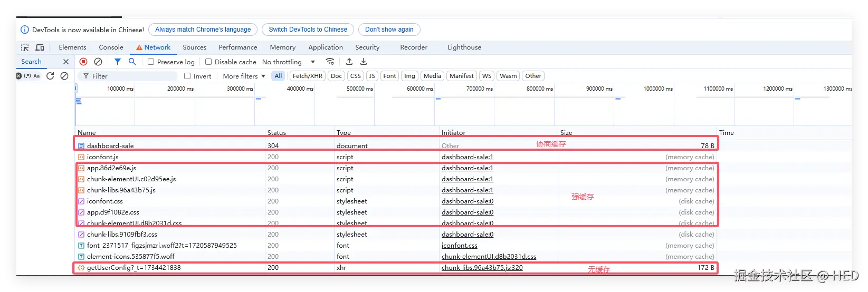Screen dimensions: 868x292
Task: Toggle the device toolbar icon
Action: tap(40, 47)
